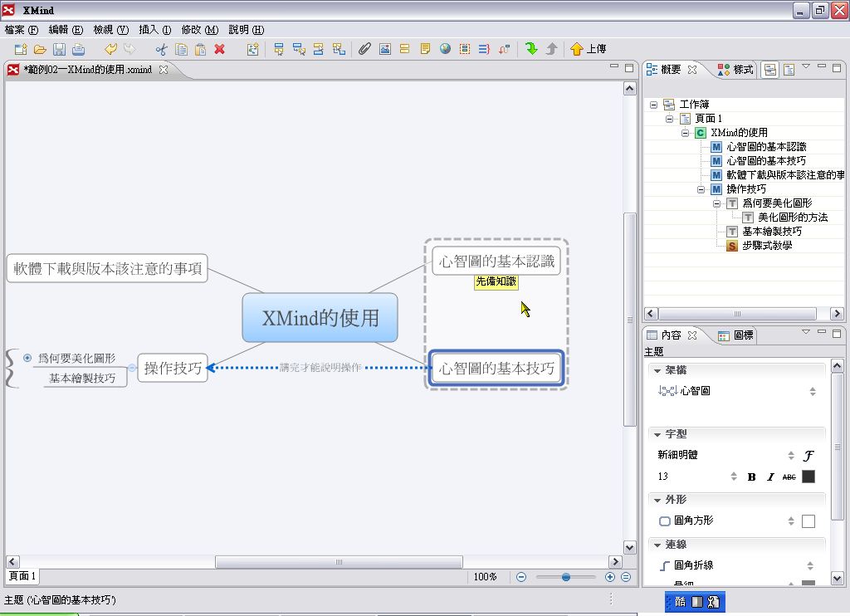This screenshot has height=616, width=850.
Task: Select the 講完才能說明操作 relationship label
Action: coord(320,368)
